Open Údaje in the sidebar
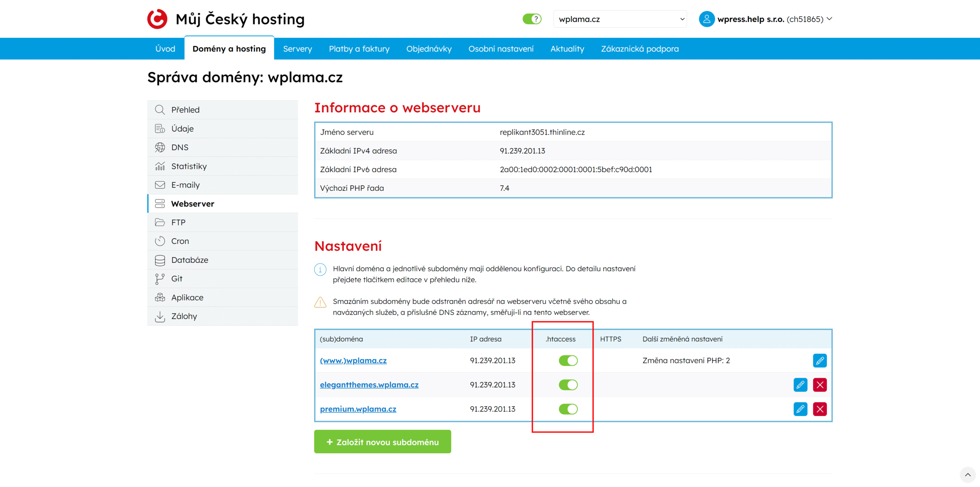980x487 pixels. (222, 128)
